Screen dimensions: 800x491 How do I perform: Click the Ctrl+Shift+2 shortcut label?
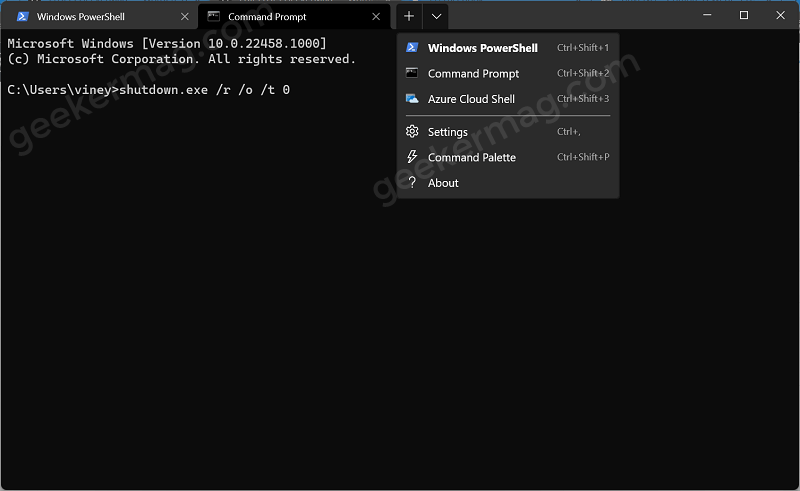tap(583, 73)
